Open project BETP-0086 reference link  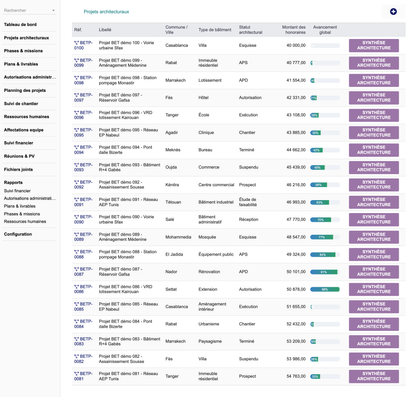pos(83,289)
